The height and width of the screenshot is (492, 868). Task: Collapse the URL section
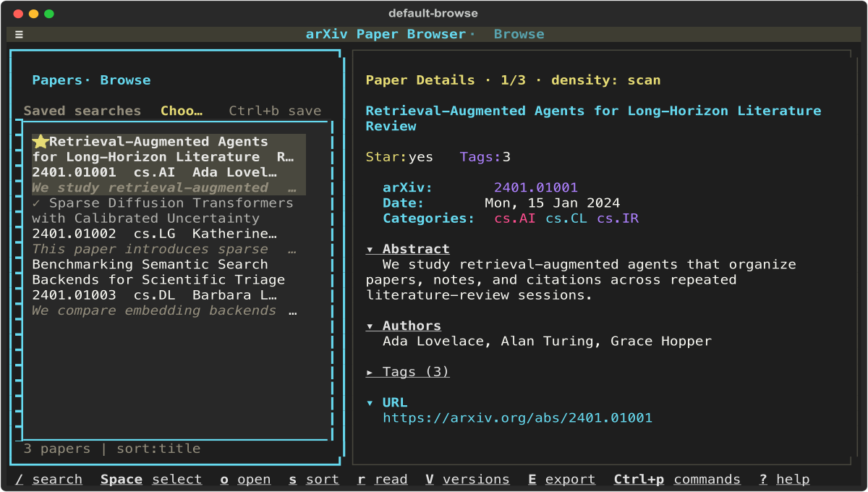point(387,402)
